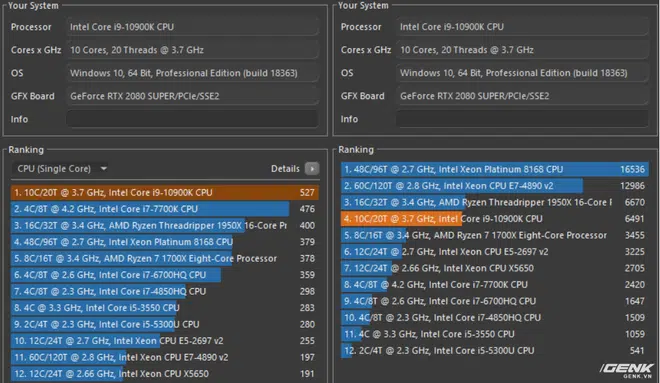Click the dropdown arrow beside CPU (Single Core)
Viewport: 660px width, 383px height.
pos(104,169)
